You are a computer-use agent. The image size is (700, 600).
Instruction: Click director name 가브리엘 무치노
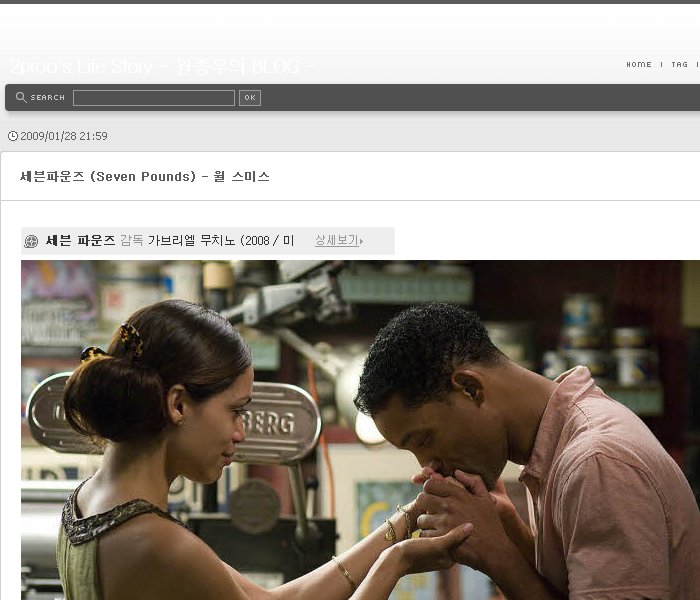[192, 241]
